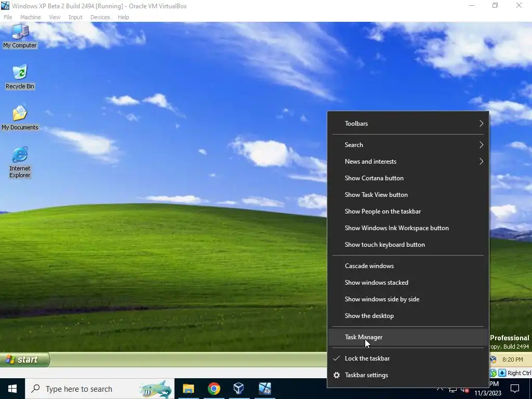Click the Type here to search box
Viewport: 532px width, 399px height.
tap(100, 389)
